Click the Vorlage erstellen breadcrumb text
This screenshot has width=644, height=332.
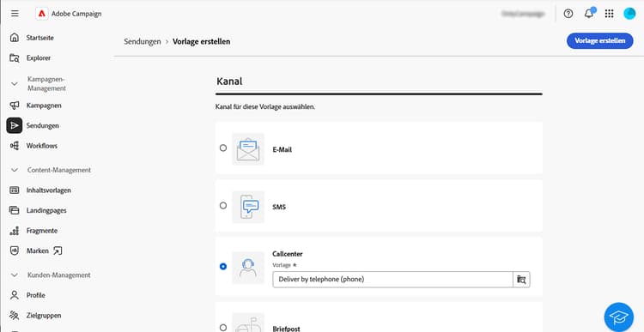click(x=201, y=41)
